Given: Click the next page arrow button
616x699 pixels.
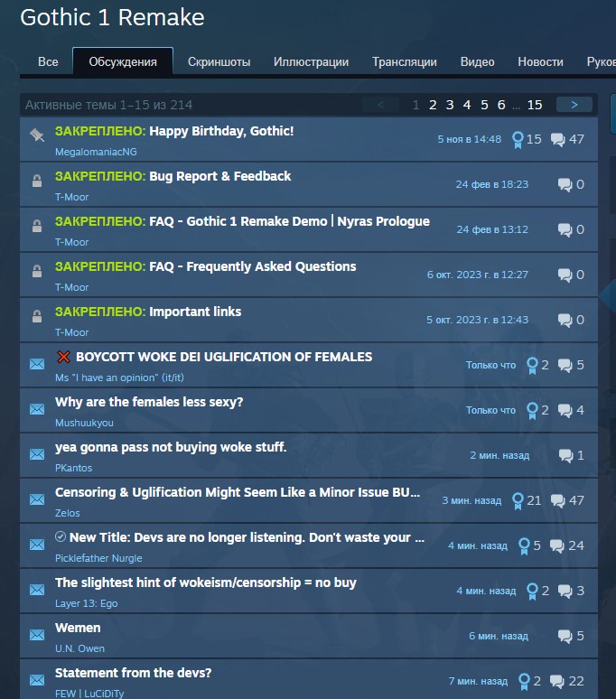Looking at the screenshot, I should click(x=574, y=105).
